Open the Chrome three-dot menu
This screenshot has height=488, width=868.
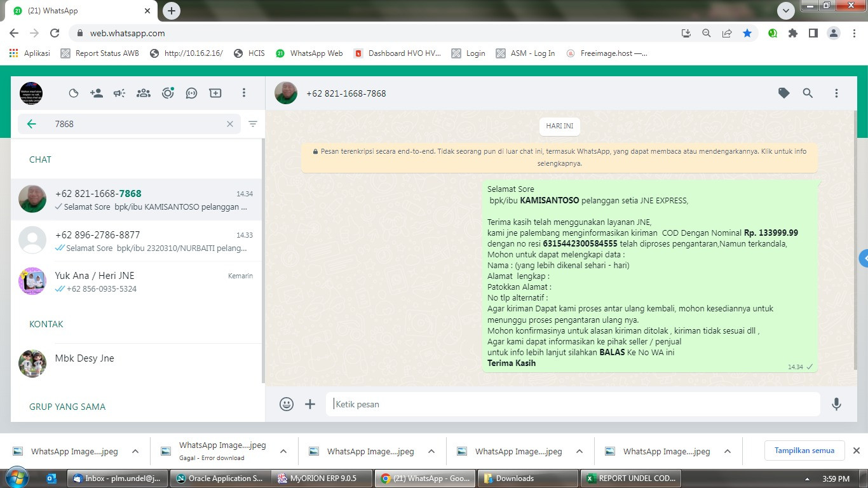coord(853,33)
